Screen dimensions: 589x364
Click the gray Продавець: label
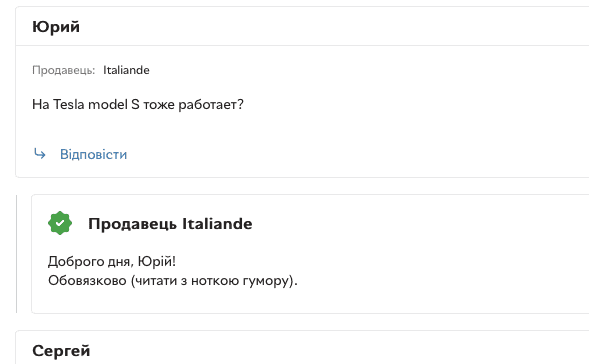[63, 70]
